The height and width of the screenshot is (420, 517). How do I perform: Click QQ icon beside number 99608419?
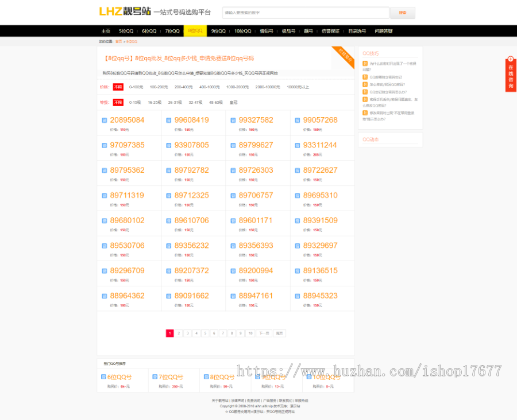(168, 120)
